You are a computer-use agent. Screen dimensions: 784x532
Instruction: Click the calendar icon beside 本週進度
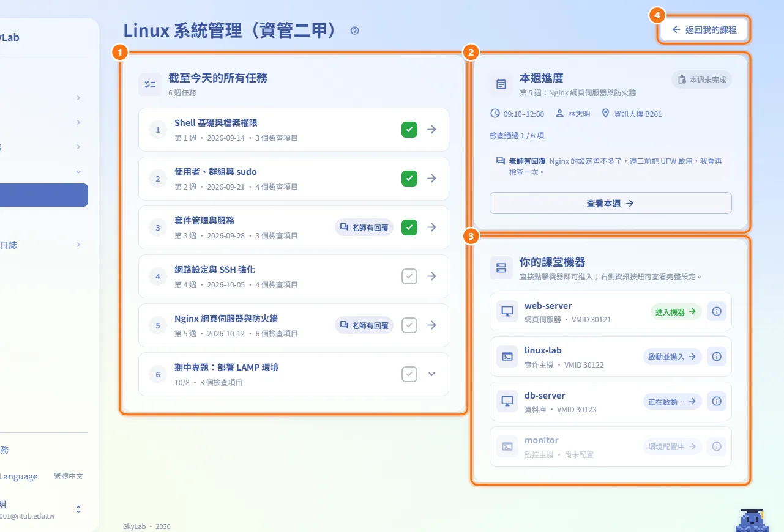501,84
